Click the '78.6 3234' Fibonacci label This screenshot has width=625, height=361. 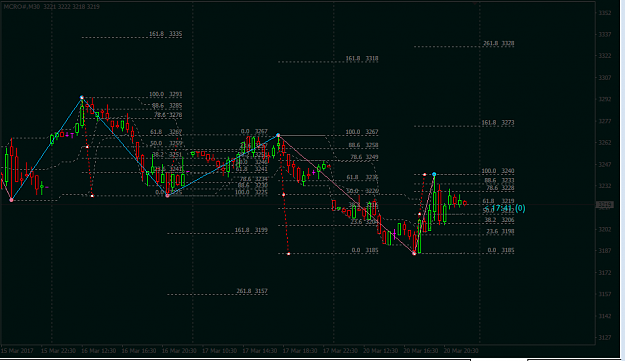[x=254, y=179]
